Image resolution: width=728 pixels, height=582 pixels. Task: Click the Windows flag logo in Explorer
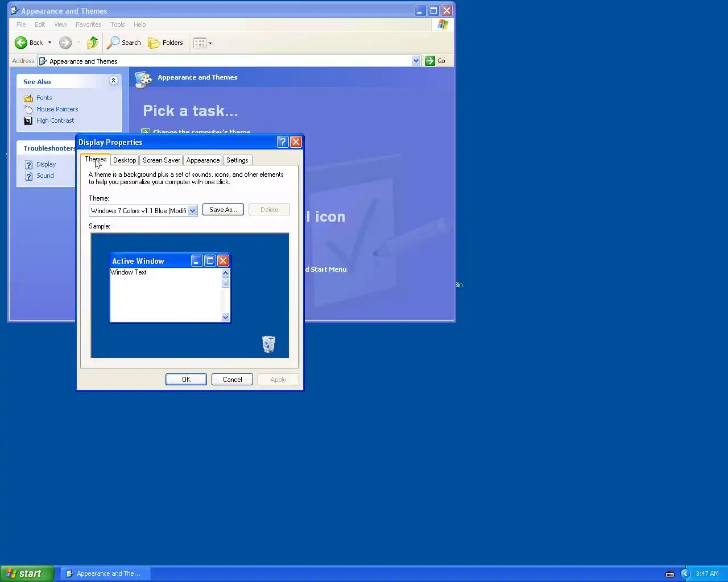pos(442,24)
